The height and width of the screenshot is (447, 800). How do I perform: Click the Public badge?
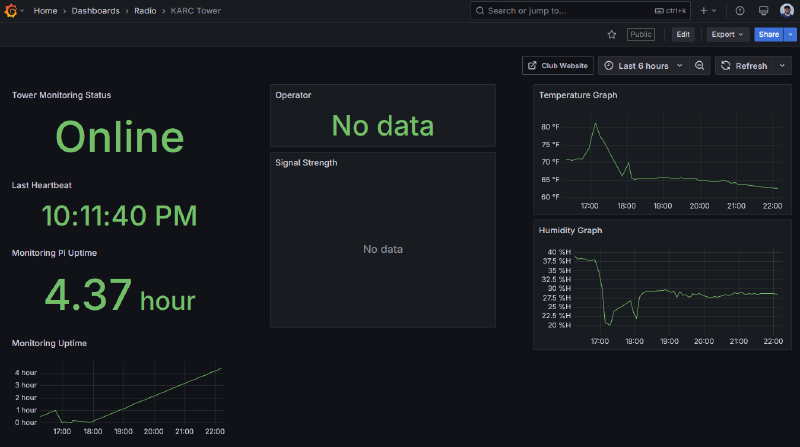641,34
